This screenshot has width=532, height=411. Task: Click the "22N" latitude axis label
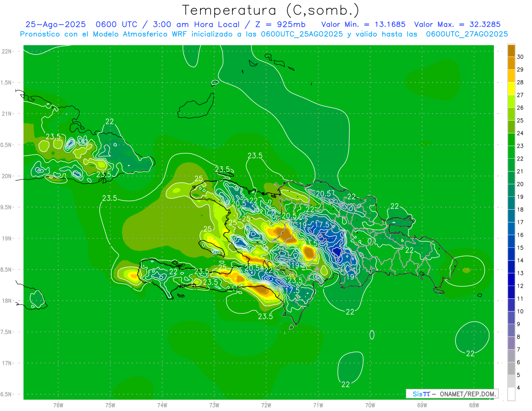(x=7, y=51)
